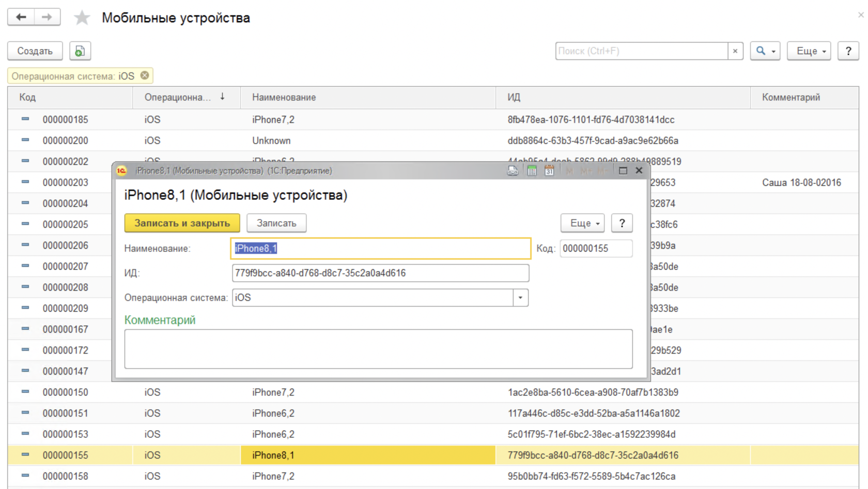Click the ИД field in dialog
This screenshot has width=868, height=489.
[x=381, y=273]
